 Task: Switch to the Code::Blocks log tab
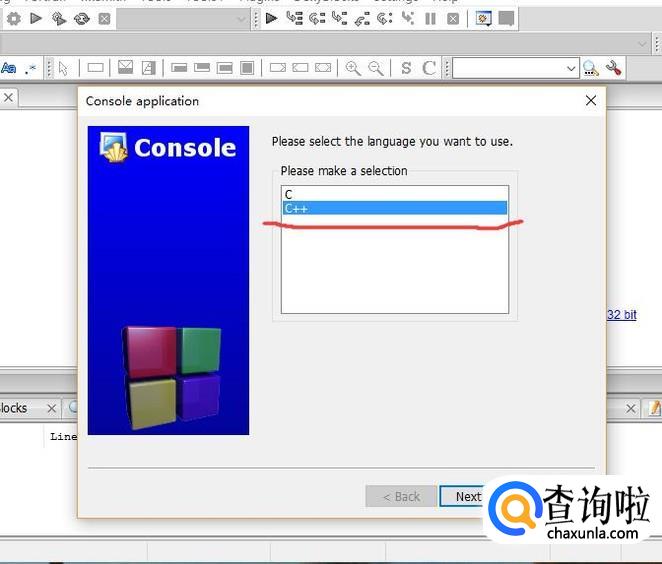click(14, 408)
